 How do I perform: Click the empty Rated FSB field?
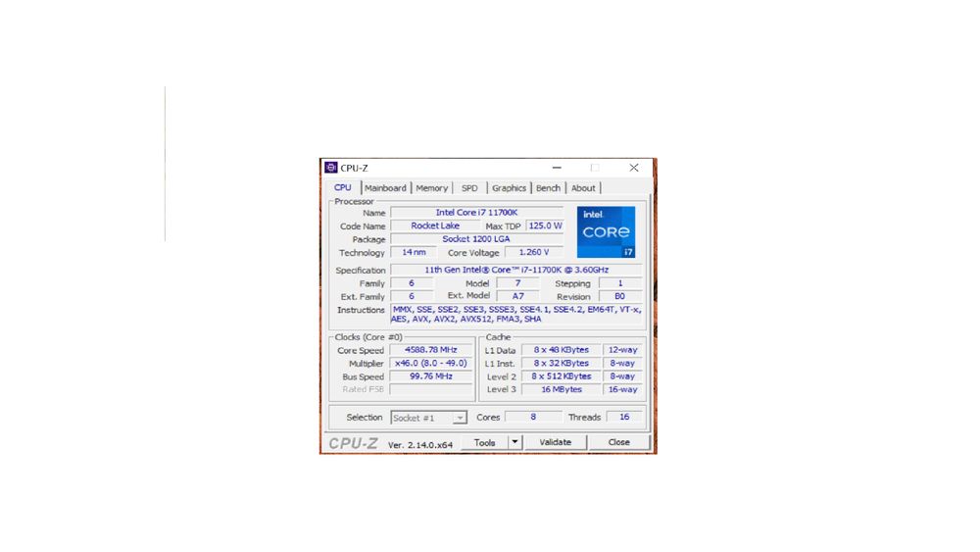430,389
